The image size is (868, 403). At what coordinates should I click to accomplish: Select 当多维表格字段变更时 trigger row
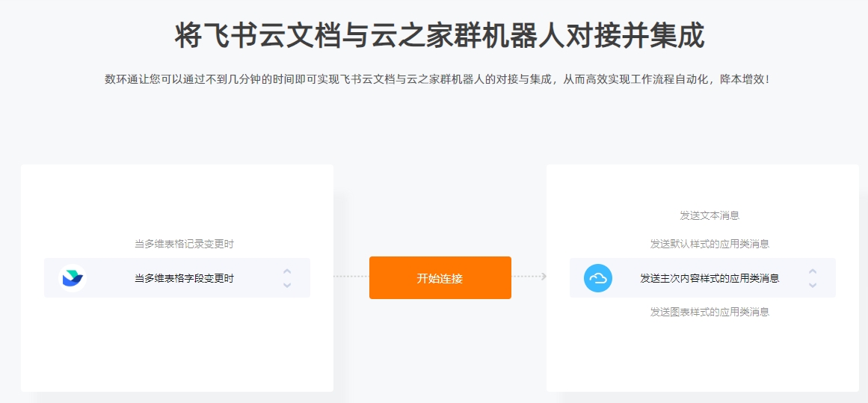pos(177,278)
